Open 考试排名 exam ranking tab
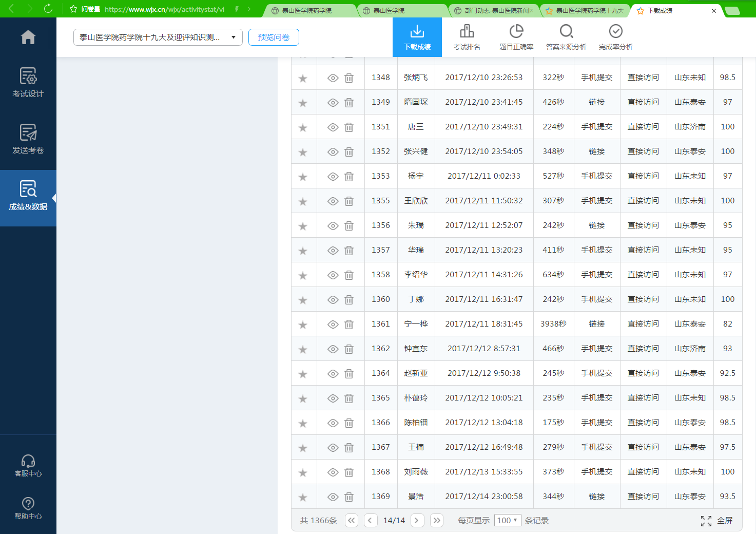 pos(467,37)
